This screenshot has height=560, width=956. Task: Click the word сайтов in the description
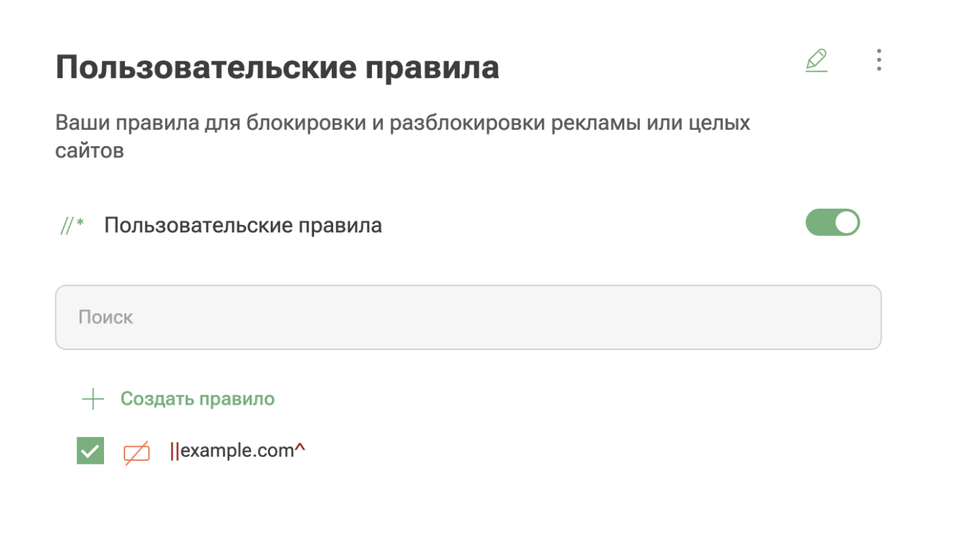[90, 151]
